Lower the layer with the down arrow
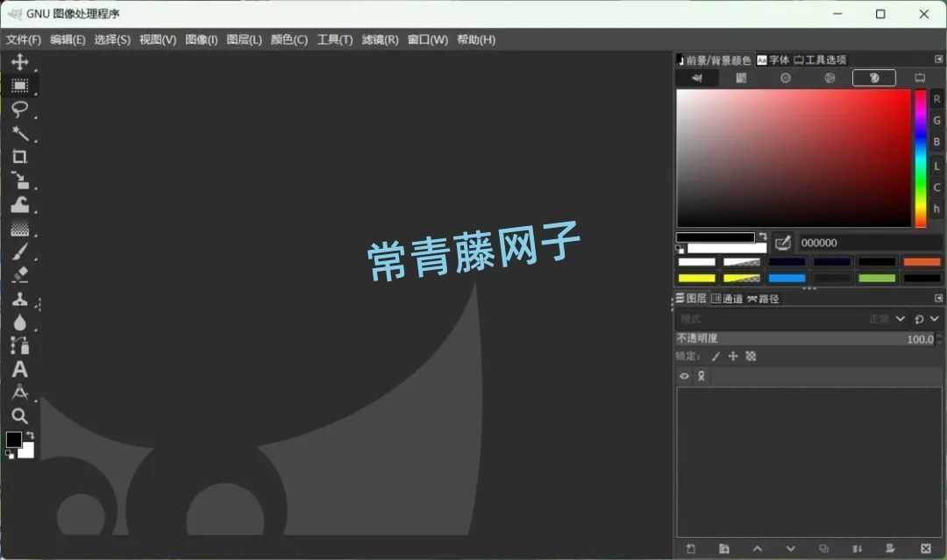Viewport: 947px width, 560px height. [791, 549]
